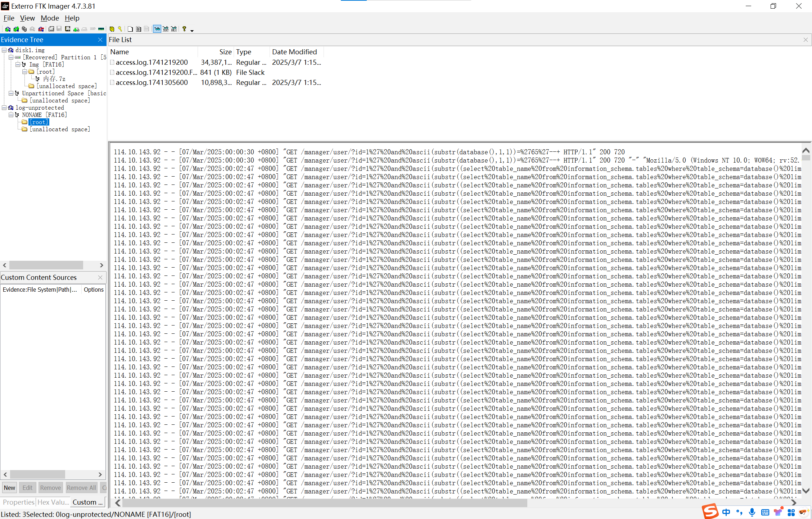This screenshot has width=812, height=519.
Task: Click the Detect EFS Encryption key icon
Action: pos(120,29)
